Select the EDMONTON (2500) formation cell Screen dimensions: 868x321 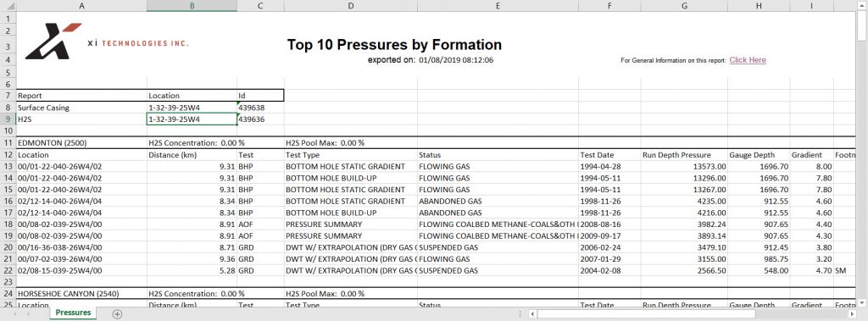pyautogui.click(x=81, y=143)
